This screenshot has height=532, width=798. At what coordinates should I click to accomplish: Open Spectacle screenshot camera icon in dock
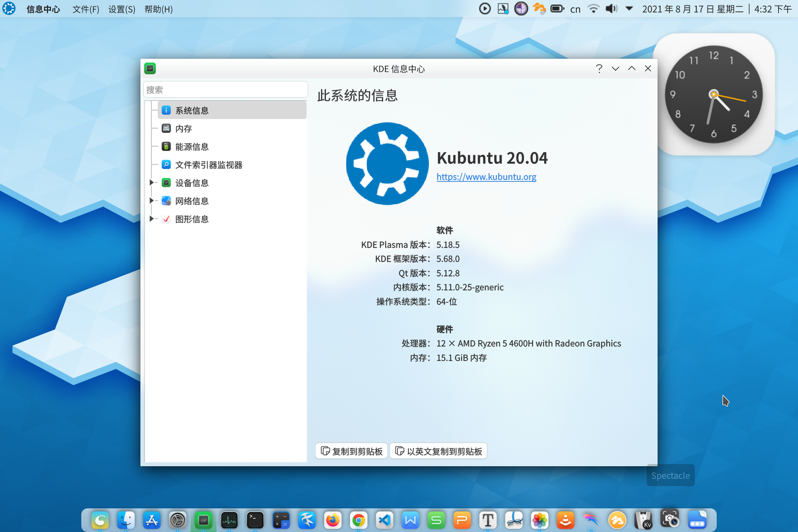669,519
